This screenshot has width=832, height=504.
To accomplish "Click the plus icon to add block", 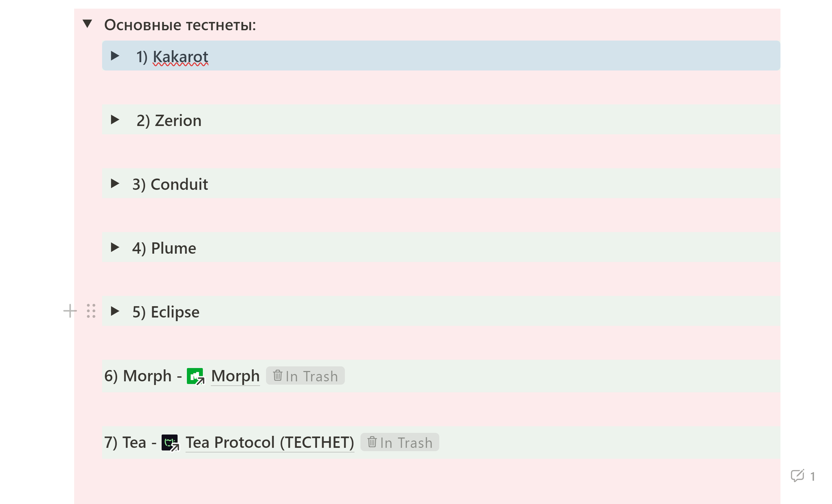I will (70, 311).
